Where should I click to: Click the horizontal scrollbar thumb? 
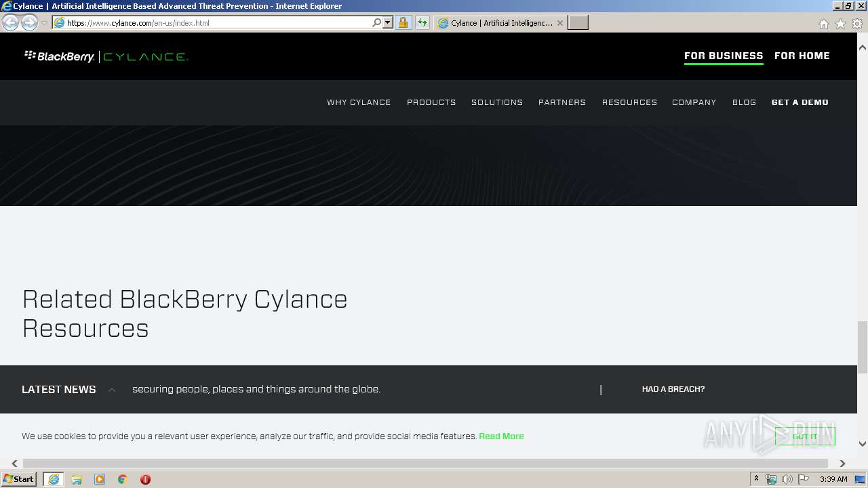[425, 464]
